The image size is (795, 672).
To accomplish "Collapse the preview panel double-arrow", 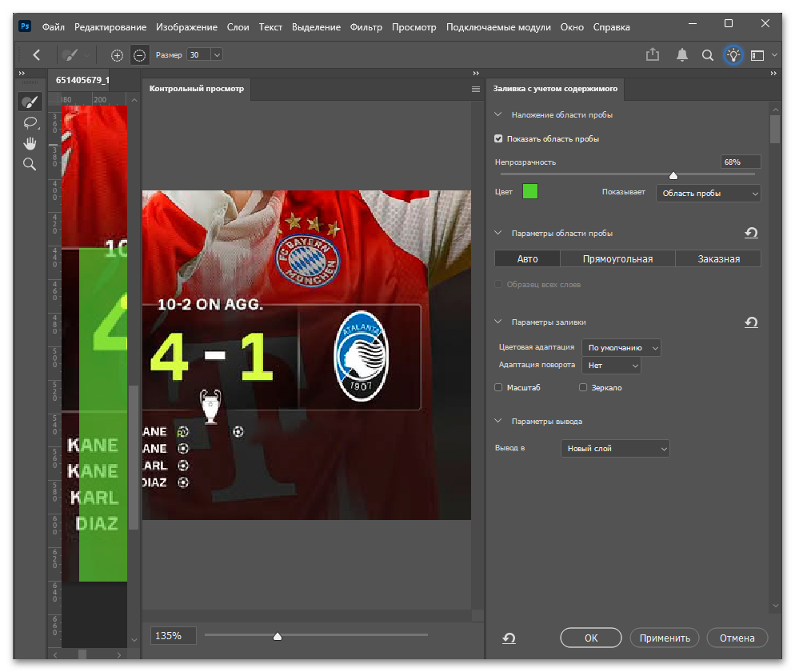I will (x=476, y=73).
